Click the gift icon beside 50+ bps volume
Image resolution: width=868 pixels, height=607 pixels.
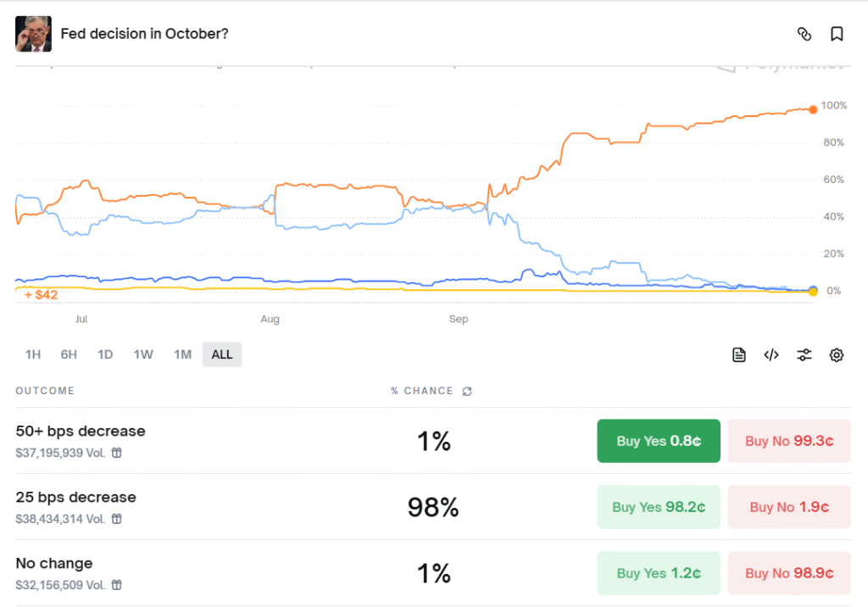pyautogui.click(x=116, y=453)
